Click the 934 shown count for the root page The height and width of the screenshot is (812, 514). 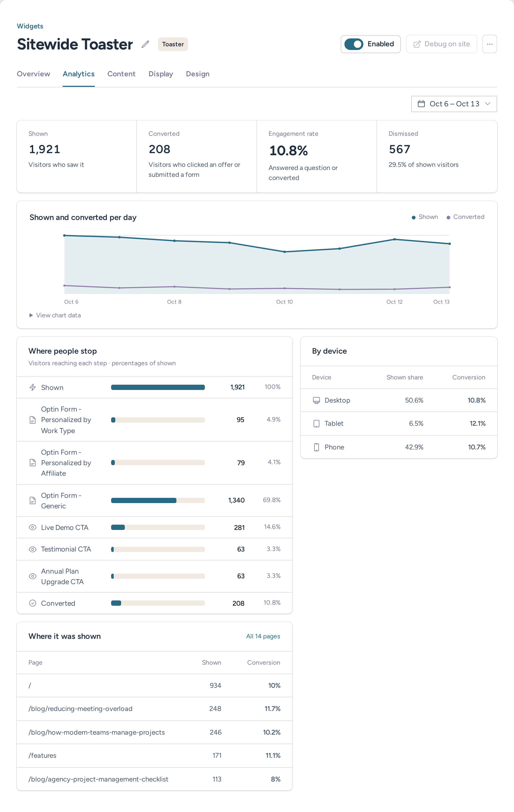click(x=215, y=685)
